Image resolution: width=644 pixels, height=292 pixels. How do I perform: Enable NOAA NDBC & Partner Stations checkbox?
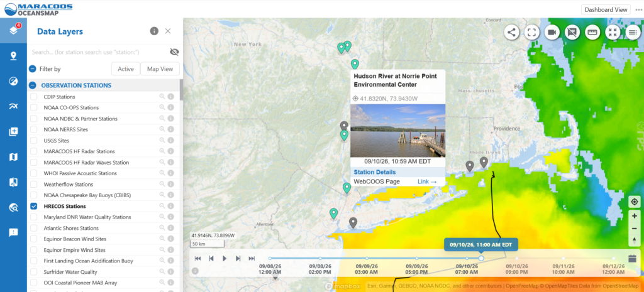(34, 119)
